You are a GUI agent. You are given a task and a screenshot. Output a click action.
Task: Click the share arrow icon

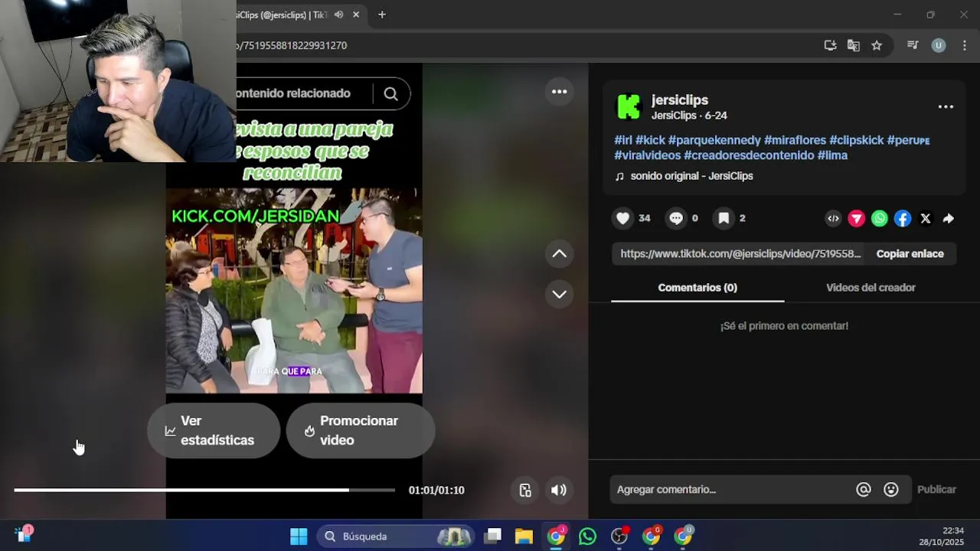[949, 219]
